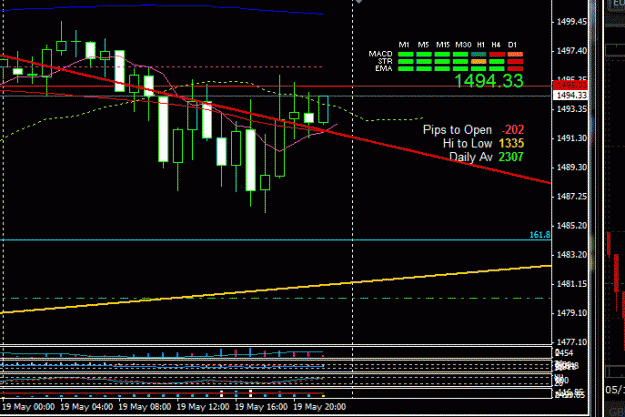Click the 19 May 08:00 time label
The image size is (625, 417).
pyautogui.click(x=145, y=407)
